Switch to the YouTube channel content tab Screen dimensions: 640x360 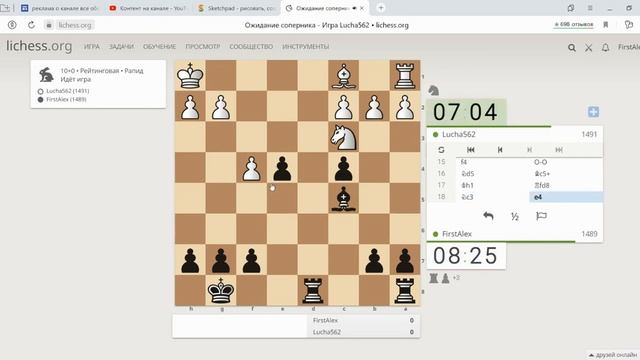[x=148, y=8]
